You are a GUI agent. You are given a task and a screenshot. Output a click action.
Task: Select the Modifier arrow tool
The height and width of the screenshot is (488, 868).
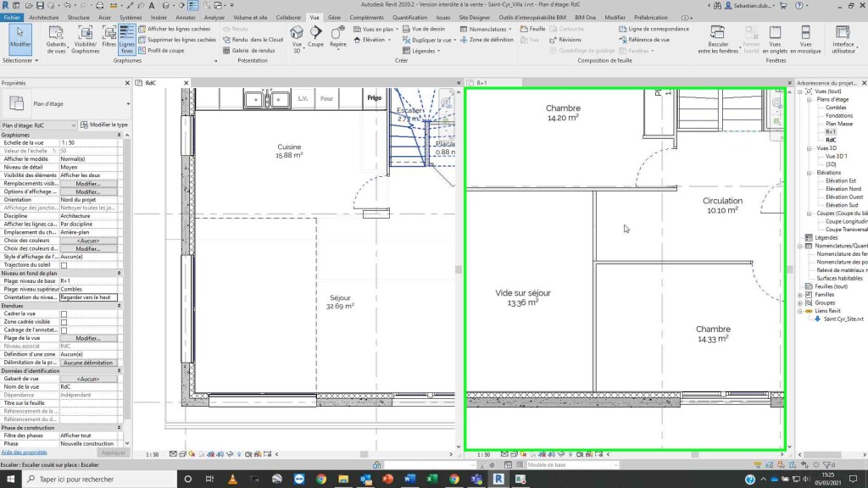[x=20, y=38]
